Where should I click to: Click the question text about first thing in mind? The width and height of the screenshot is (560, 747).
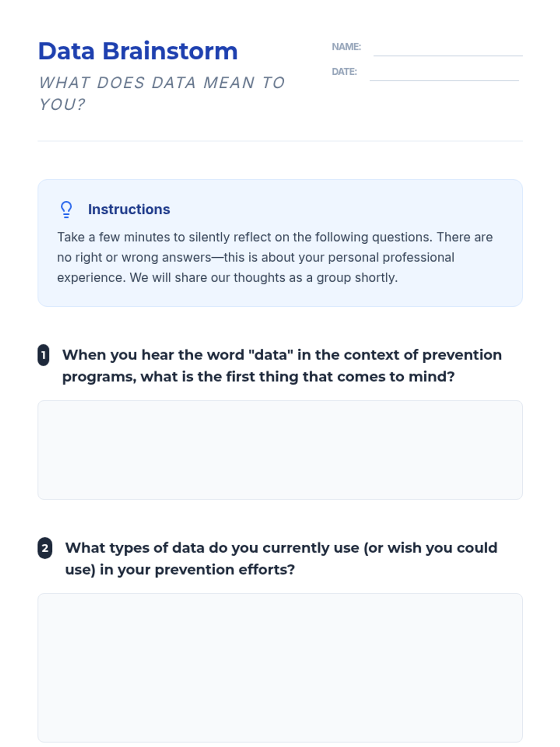tap(281, 366)
